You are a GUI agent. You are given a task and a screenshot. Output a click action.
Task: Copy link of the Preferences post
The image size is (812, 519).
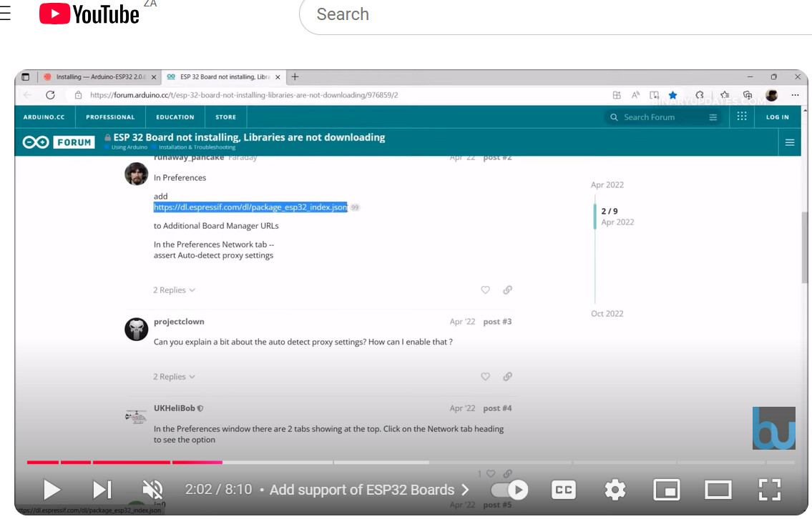507,290
